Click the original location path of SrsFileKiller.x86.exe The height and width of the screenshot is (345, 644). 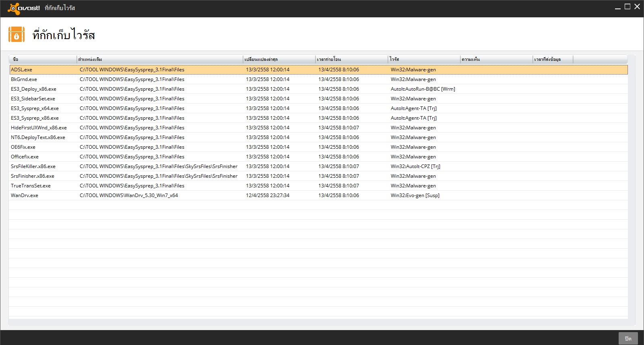(159, 166)
